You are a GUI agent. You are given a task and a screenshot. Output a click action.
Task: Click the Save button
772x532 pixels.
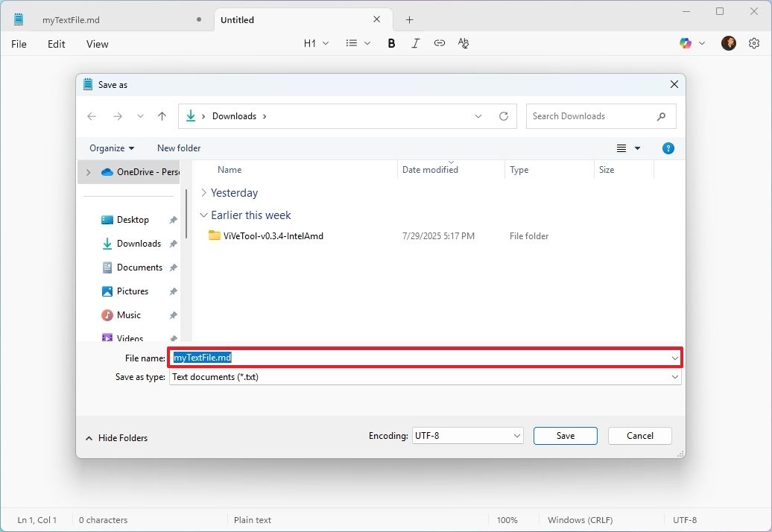click(565, 436)
